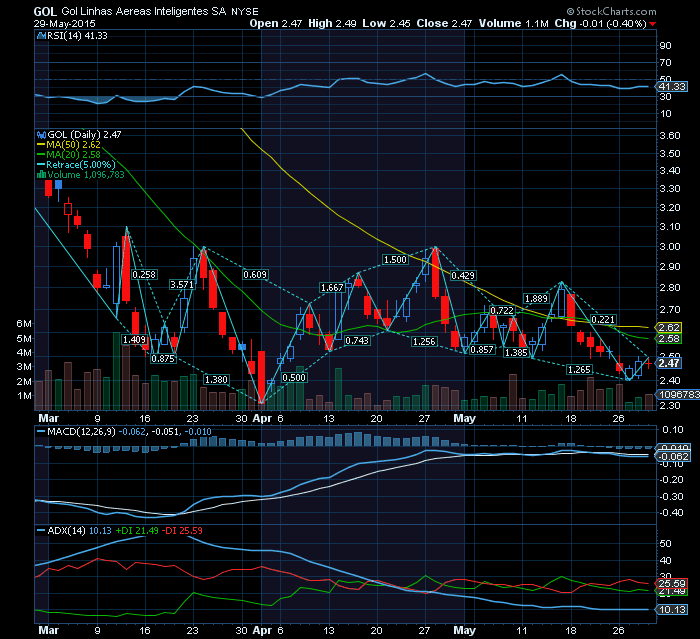The width and height of the screenshot is (700, 639).
Task: Click the 25.59 -DI value tag
Action: tap(671, 584)
